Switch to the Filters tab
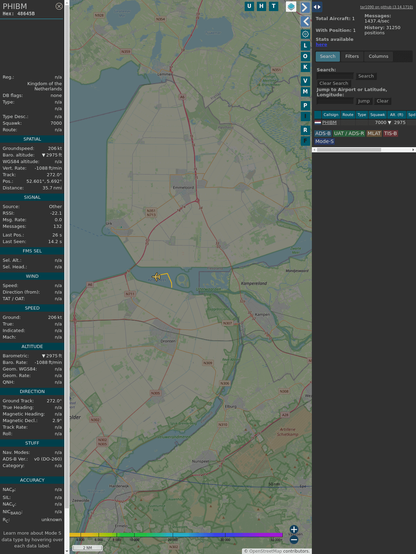Screen dimensions: 416x554 [x=352, y=56]
